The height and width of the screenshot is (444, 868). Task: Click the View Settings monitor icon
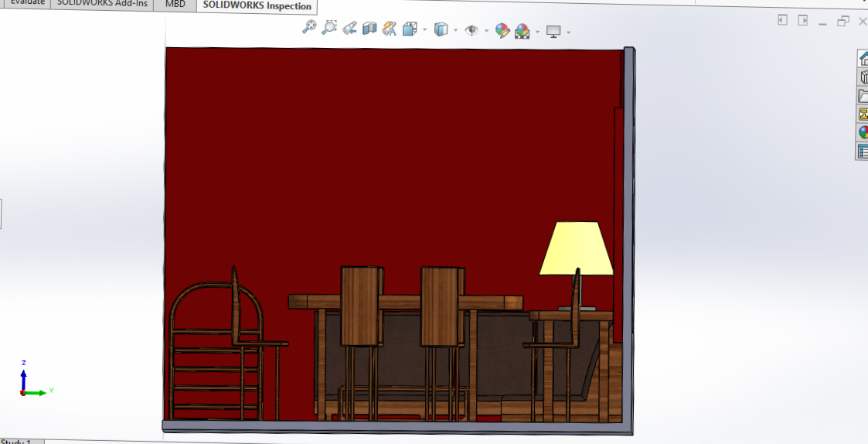[x=553, y=32]
